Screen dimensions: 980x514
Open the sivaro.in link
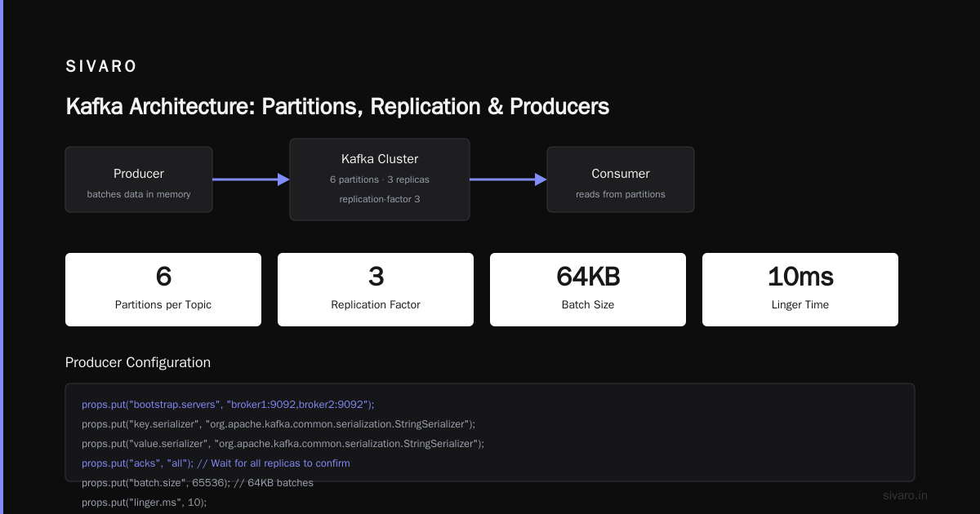pyautogui.click(x=906, y=495)
